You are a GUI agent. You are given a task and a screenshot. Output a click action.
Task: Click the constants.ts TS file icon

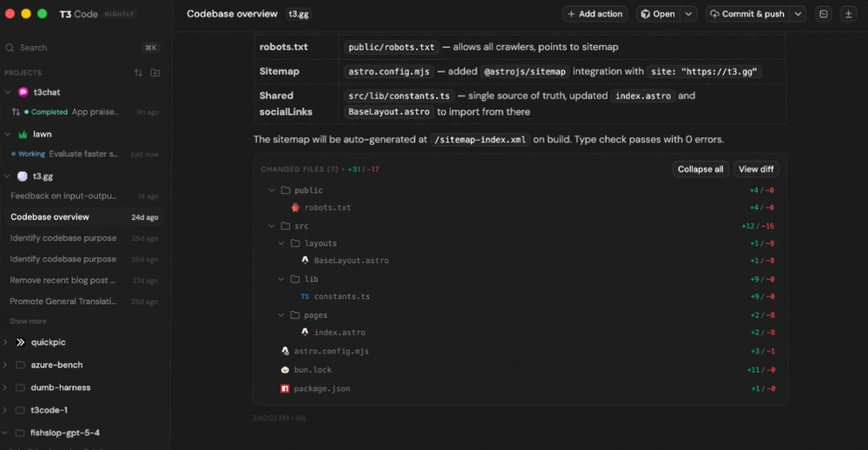coord(305,296)
